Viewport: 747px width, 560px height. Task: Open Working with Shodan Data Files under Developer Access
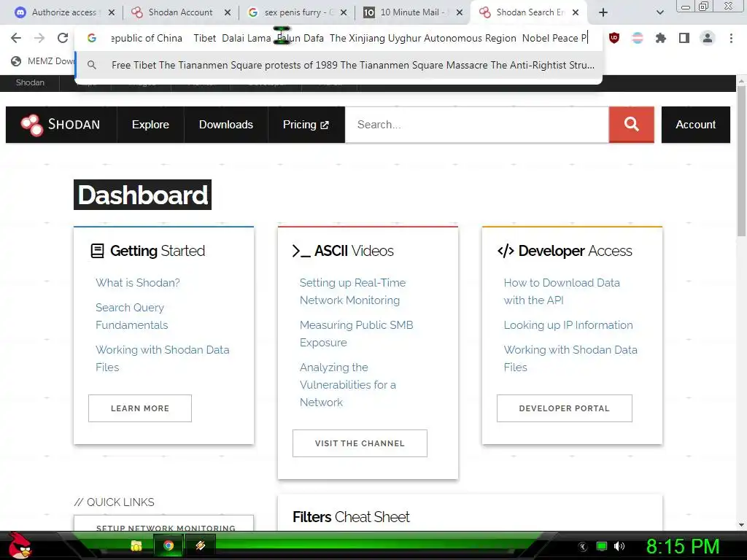tap(570, 358)
